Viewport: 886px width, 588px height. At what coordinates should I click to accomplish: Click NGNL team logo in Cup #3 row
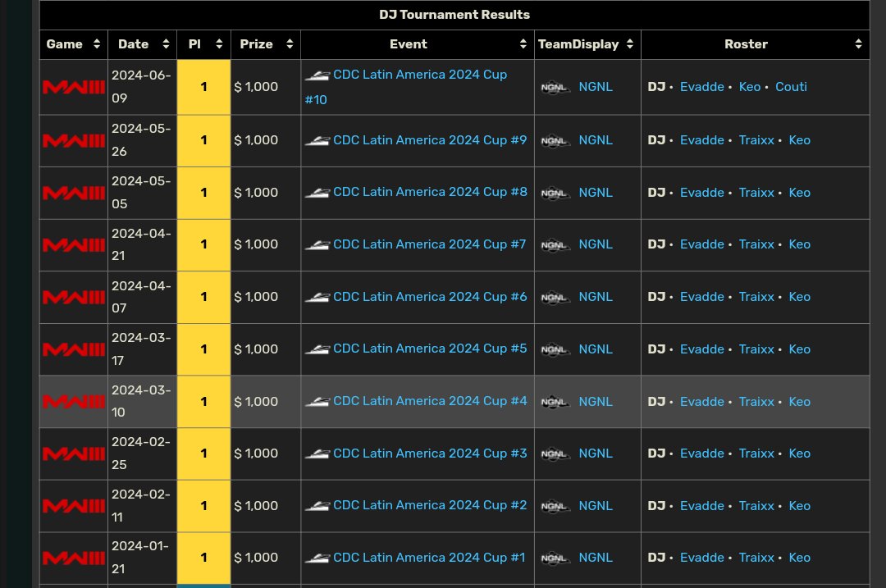click(x=555, y=454)
